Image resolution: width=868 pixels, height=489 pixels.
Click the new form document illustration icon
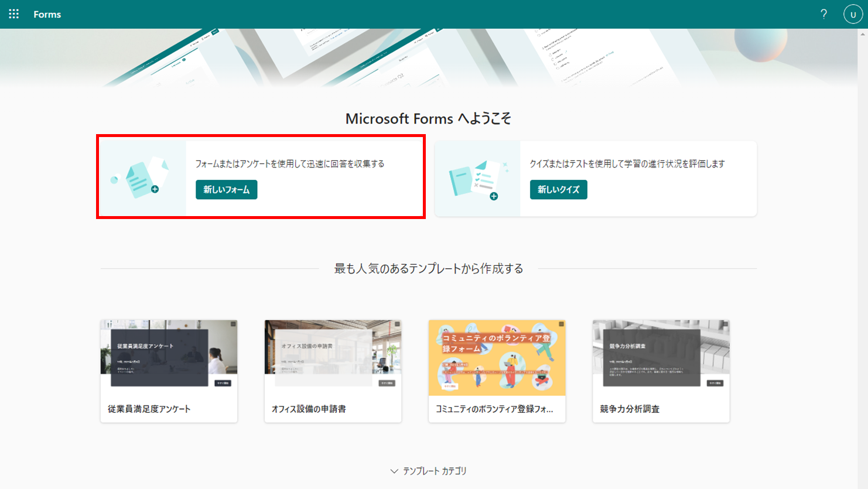tap(141, 178)
